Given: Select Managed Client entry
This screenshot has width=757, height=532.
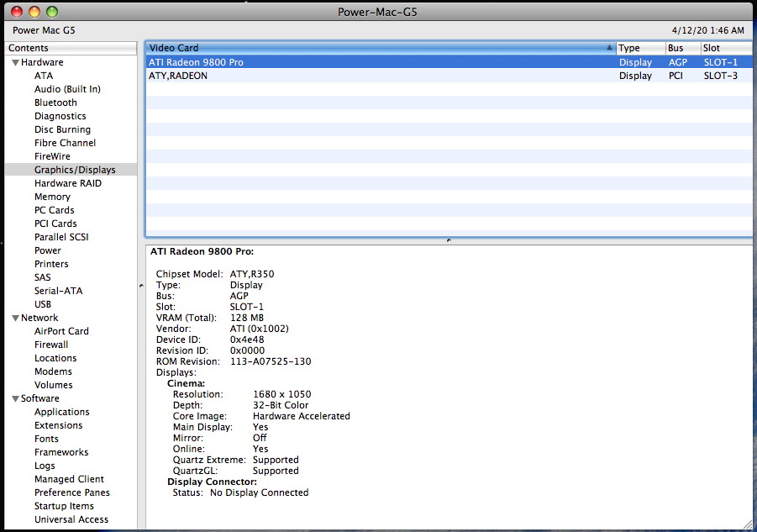Looking at the screenshot, I should [x=69, y=479].
